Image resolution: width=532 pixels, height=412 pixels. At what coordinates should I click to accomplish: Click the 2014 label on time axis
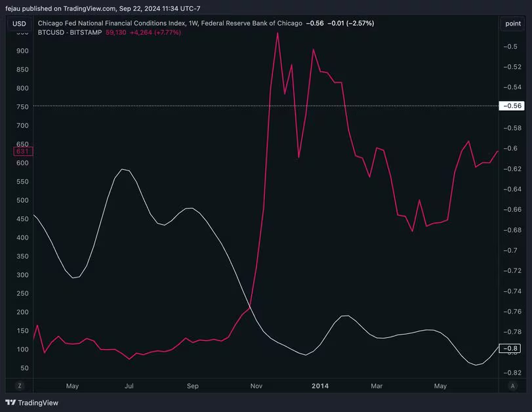[320, 386]
